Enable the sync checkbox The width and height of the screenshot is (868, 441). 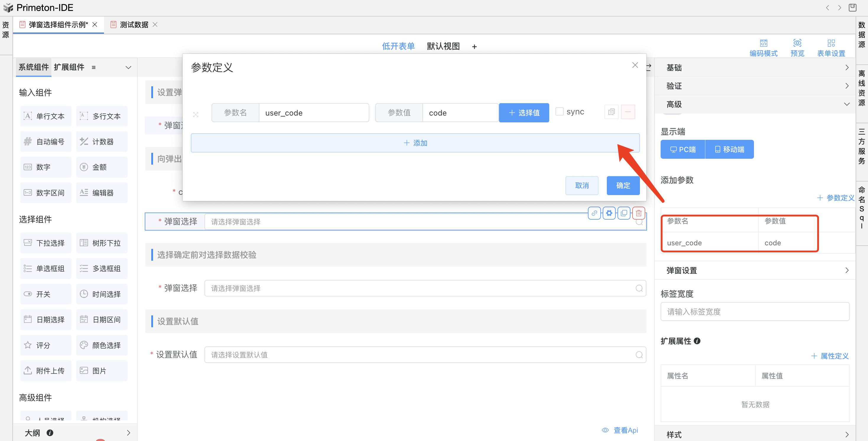559,112
